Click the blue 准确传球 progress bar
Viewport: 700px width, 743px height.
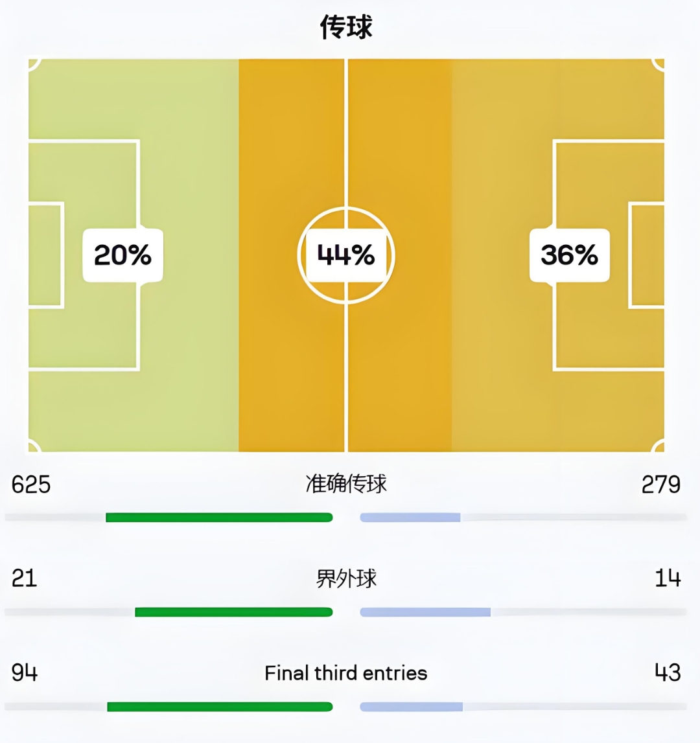[x=410, y=518]
